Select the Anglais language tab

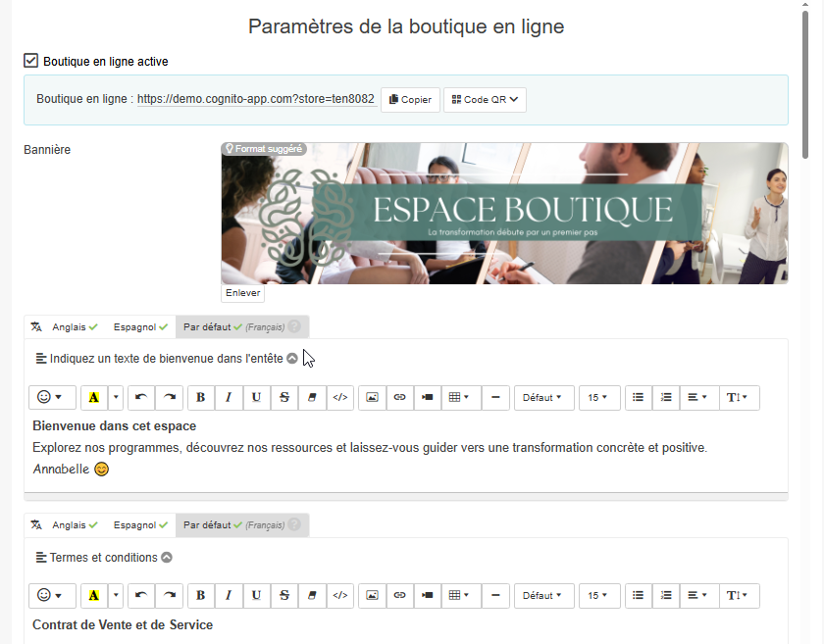(68, 326)
